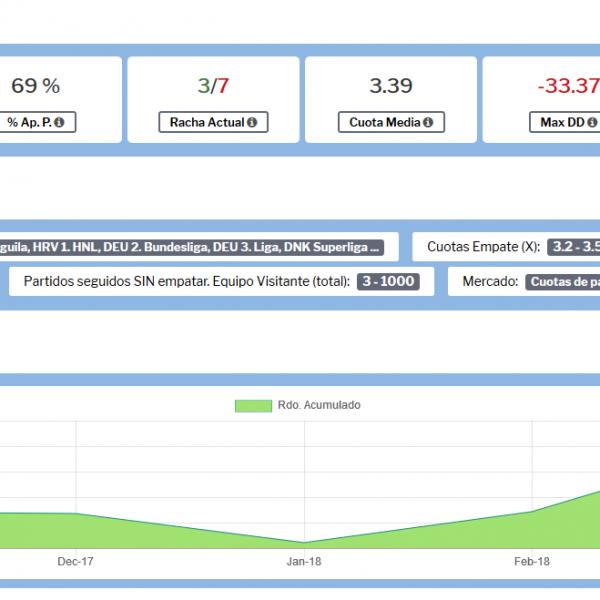
Task: Click the Jan-18 label on chart axis
Action: coord(304,562)
